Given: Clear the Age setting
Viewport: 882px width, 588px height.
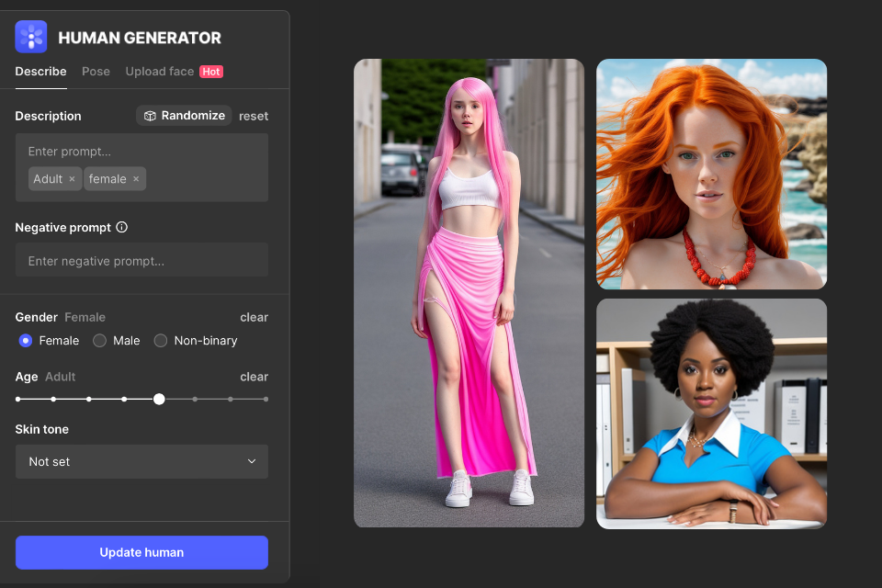Looking at the screenshot, I should point(254,377).
